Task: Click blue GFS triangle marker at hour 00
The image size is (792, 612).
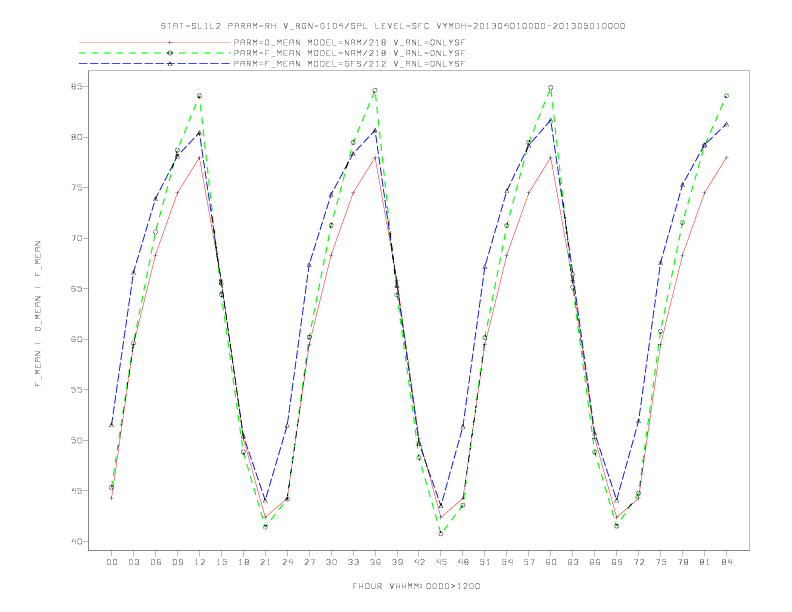Action: click(112, 425)
